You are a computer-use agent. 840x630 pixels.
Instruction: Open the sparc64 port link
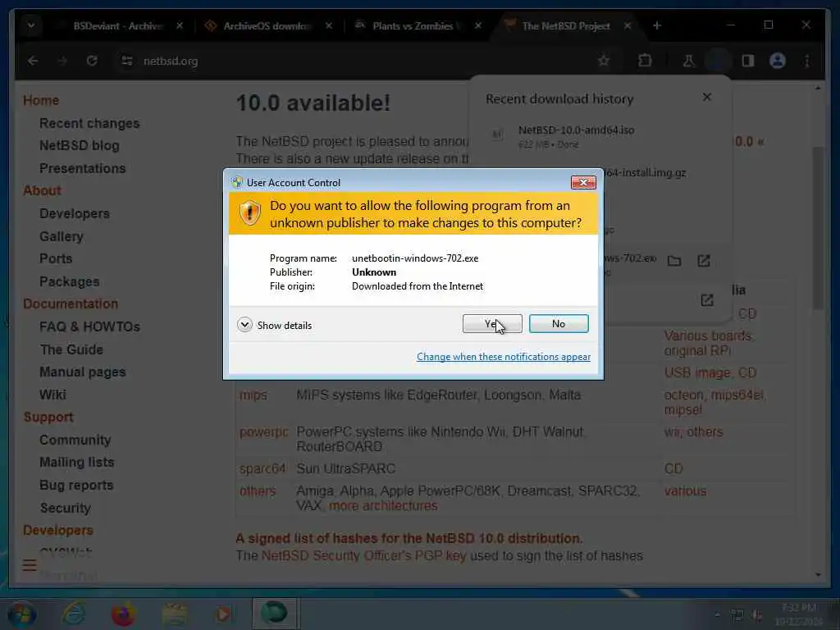[262, 468]
